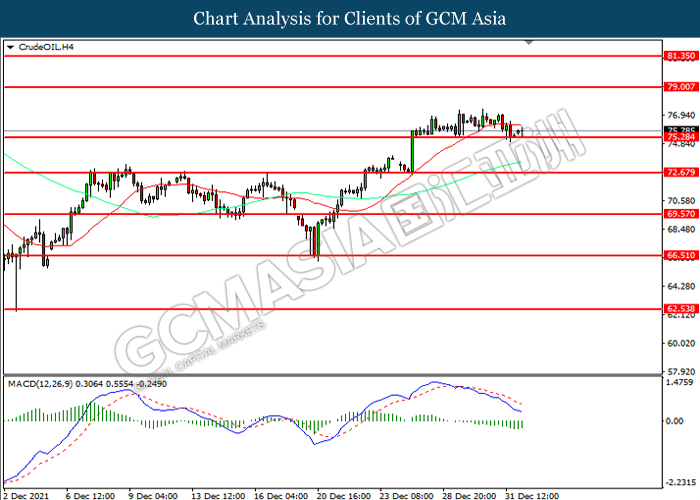Select the 76.940 axis price value

pos(681,116)
